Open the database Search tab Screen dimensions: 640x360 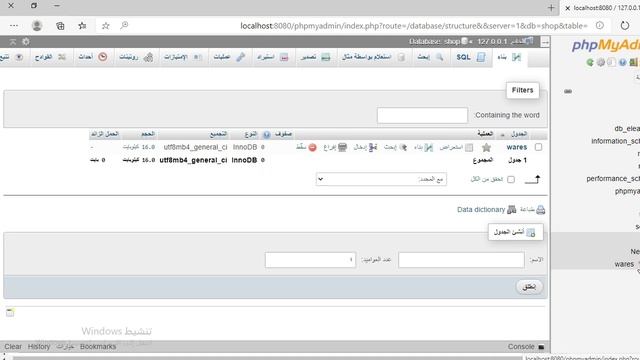[x=430, y=57]
